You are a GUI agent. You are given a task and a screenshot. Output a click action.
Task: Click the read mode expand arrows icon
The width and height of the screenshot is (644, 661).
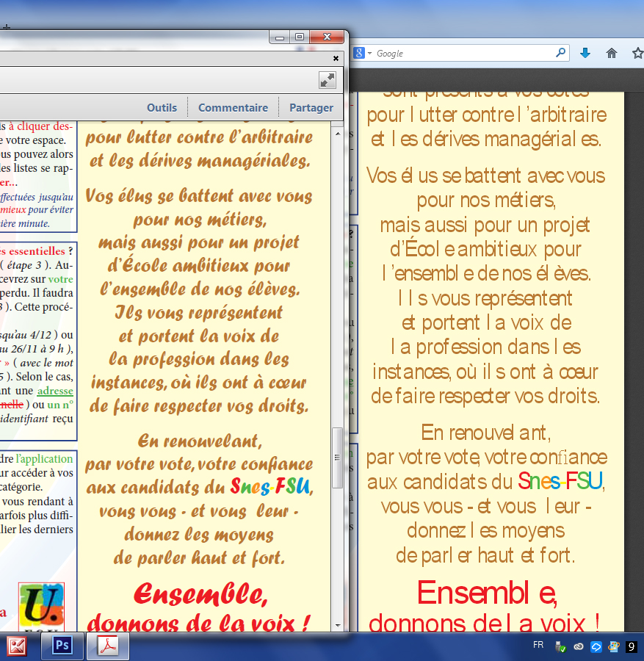click(x=328, y=81)
